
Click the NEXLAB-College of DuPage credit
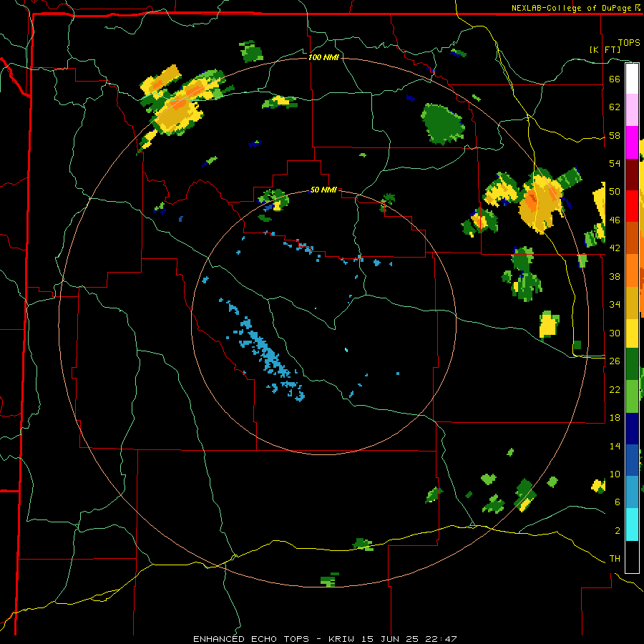click(x=575, y=8)
